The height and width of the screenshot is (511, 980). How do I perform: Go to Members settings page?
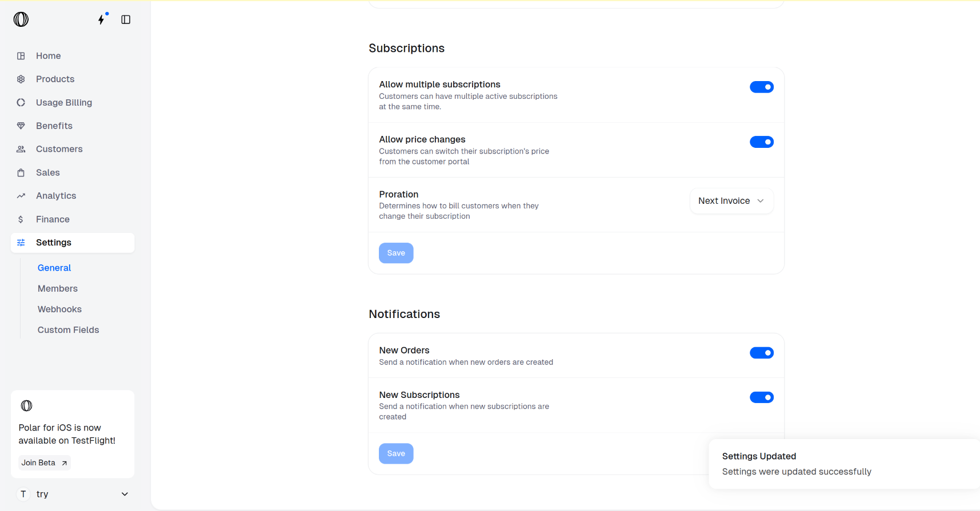pos(58,289)
